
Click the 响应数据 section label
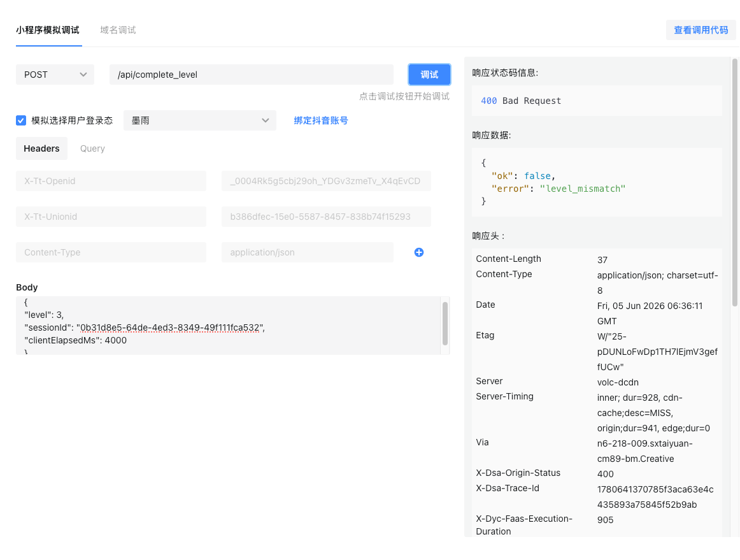coord(491,135)
